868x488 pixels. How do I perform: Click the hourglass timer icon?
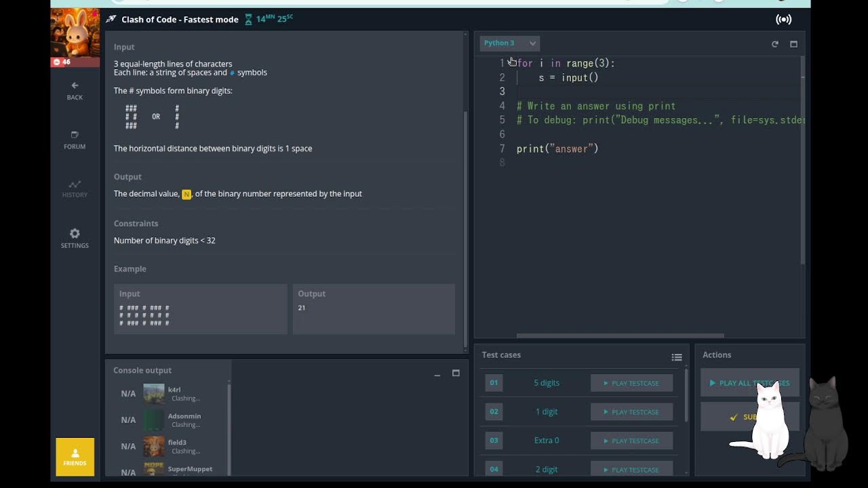point(248,20)
